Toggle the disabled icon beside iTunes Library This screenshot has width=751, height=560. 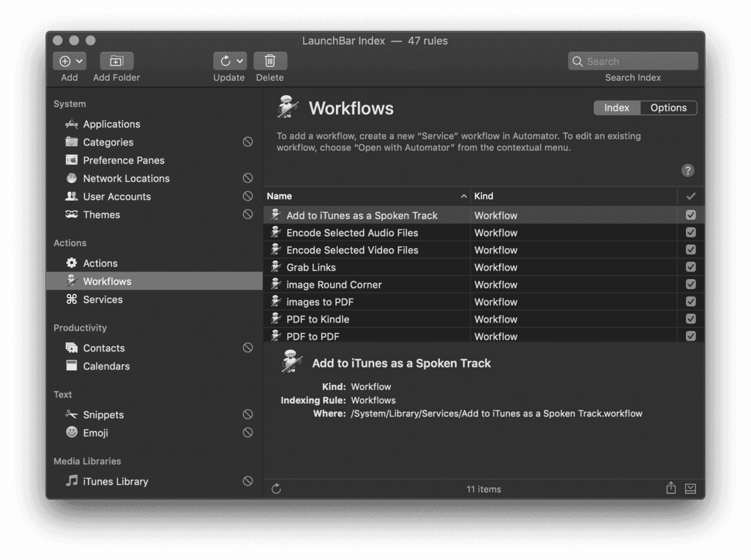click(247, 481)
